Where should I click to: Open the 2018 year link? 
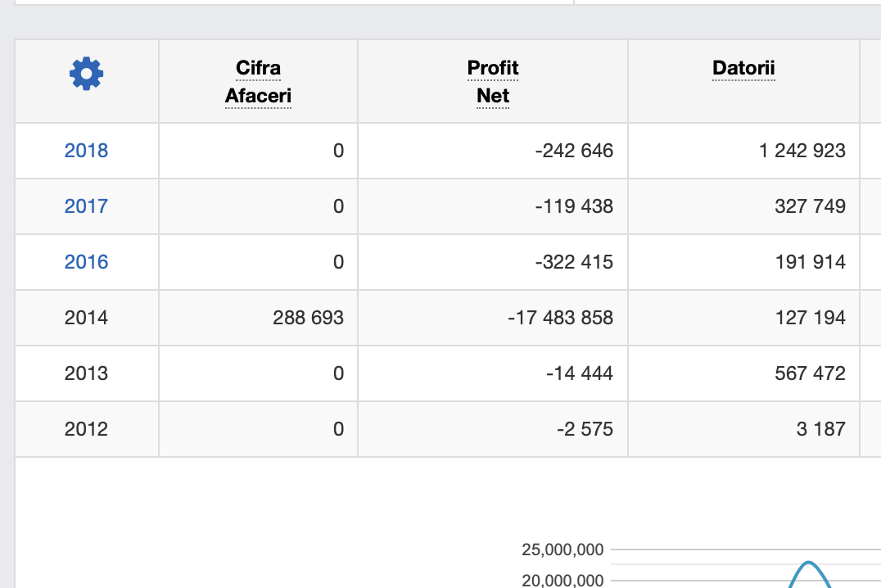tap(86, 151)
